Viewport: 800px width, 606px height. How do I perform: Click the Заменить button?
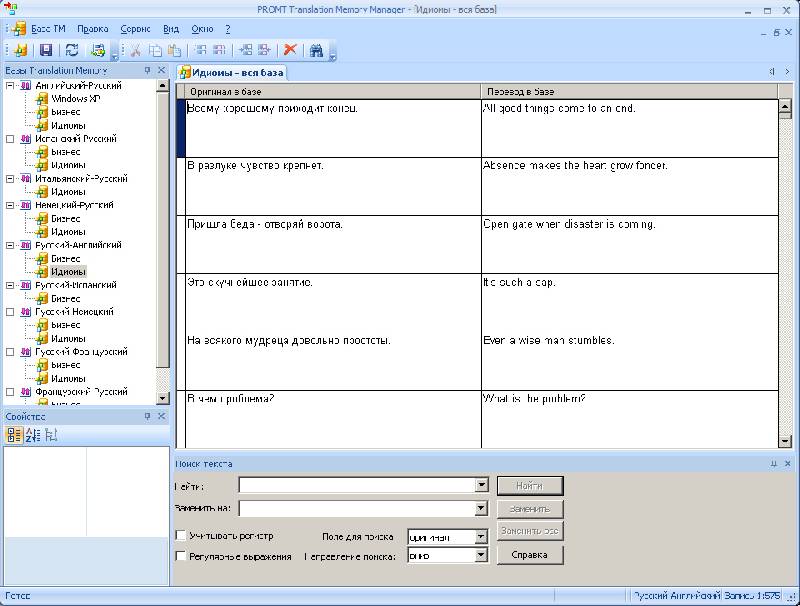coord(530,509)
